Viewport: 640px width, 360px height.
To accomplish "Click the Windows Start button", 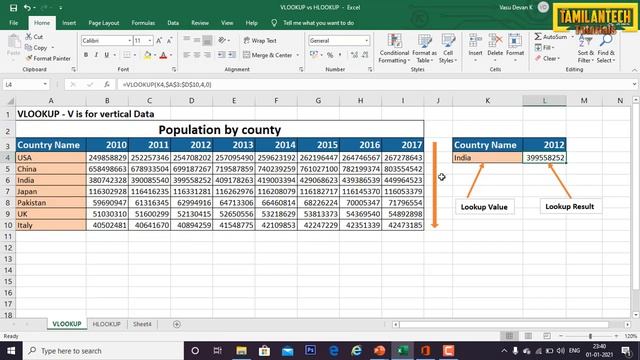I will (x=11, y=351).
